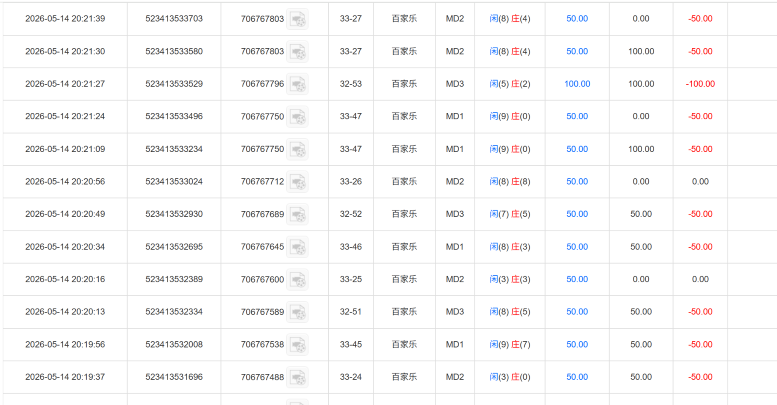Select timestamp 2026-05-14 20:21:24

click(x=65, y=116)
